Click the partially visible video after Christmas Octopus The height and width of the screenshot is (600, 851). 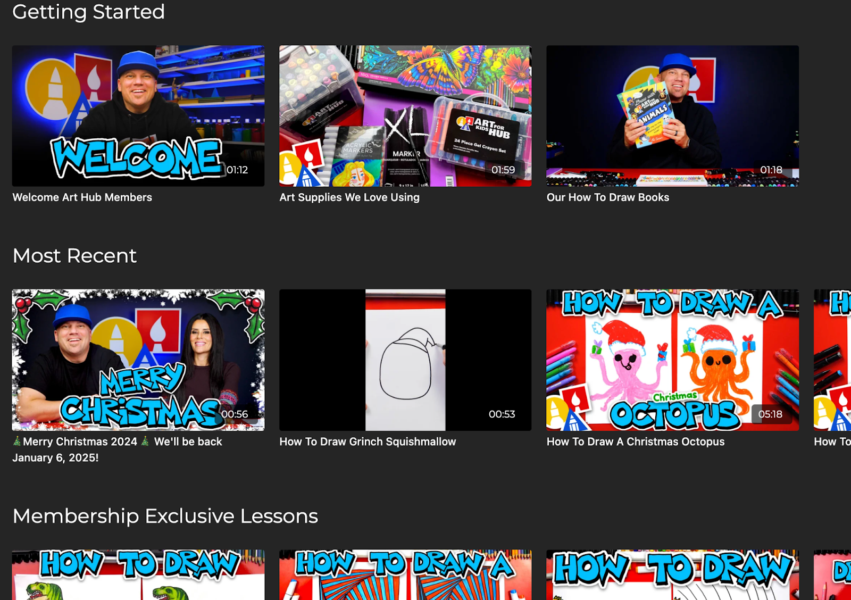coord(832,359)
